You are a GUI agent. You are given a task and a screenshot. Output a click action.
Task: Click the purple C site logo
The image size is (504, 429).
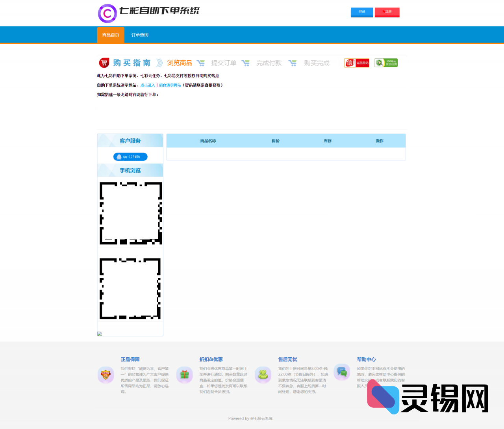pos(107,13)
